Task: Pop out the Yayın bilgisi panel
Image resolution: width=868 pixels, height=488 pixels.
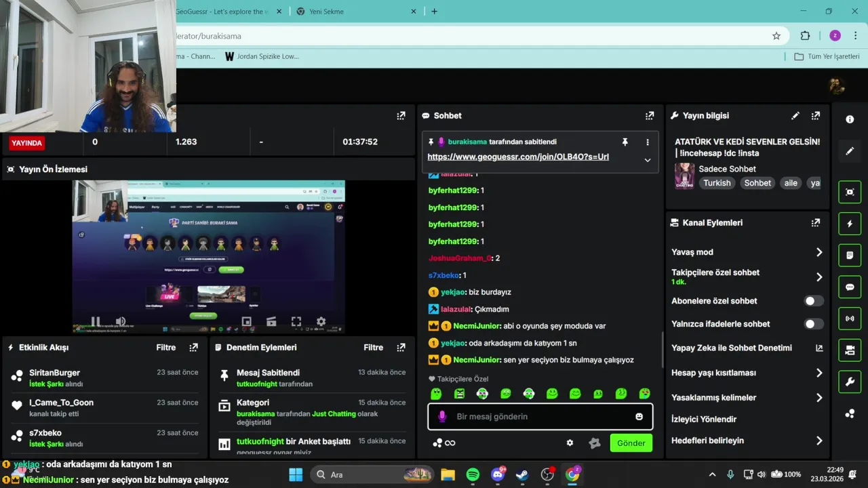Action: (x=816, y=116)
